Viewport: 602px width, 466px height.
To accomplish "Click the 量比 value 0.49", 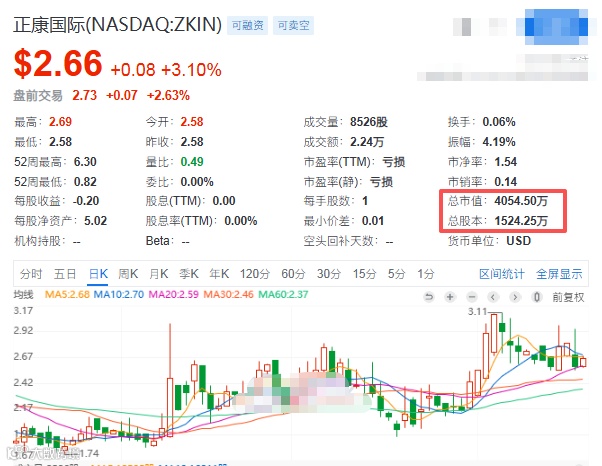I will click(192, 162).
